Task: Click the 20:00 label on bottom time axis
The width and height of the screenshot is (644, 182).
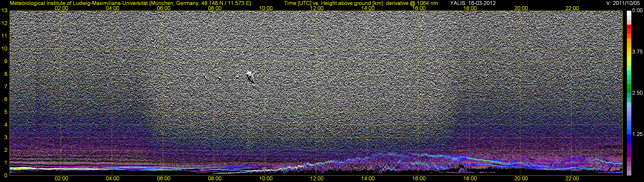Action: coord(521,179)
